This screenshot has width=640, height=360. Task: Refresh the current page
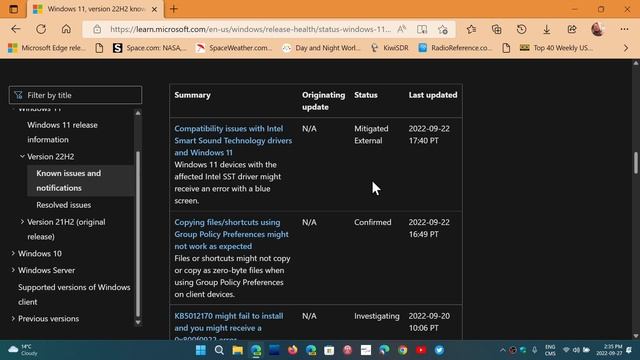(x=41, y=29)
